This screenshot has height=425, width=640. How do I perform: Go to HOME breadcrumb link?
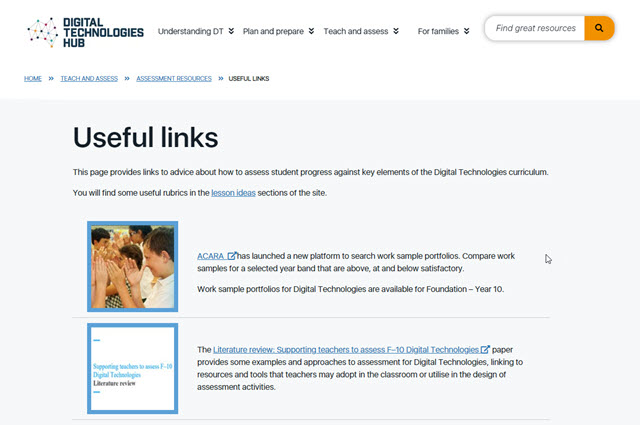[33, 78]
